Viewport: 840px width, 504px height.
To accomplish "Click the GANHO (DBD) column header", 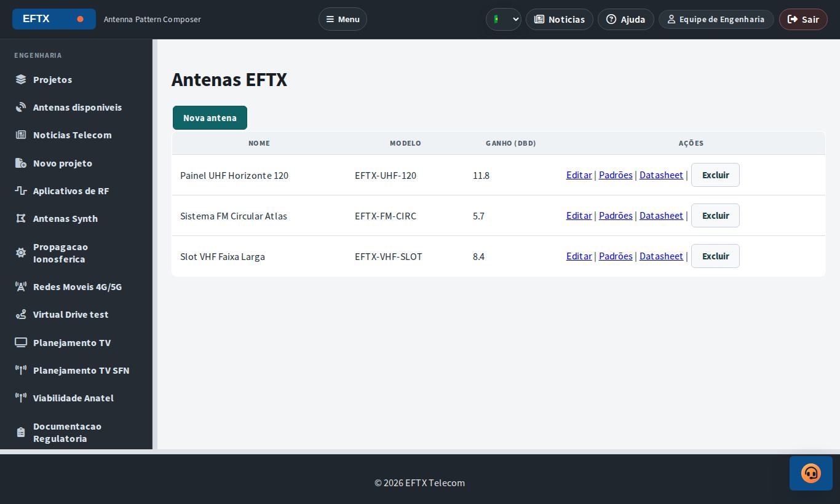I will click(511, 143).
